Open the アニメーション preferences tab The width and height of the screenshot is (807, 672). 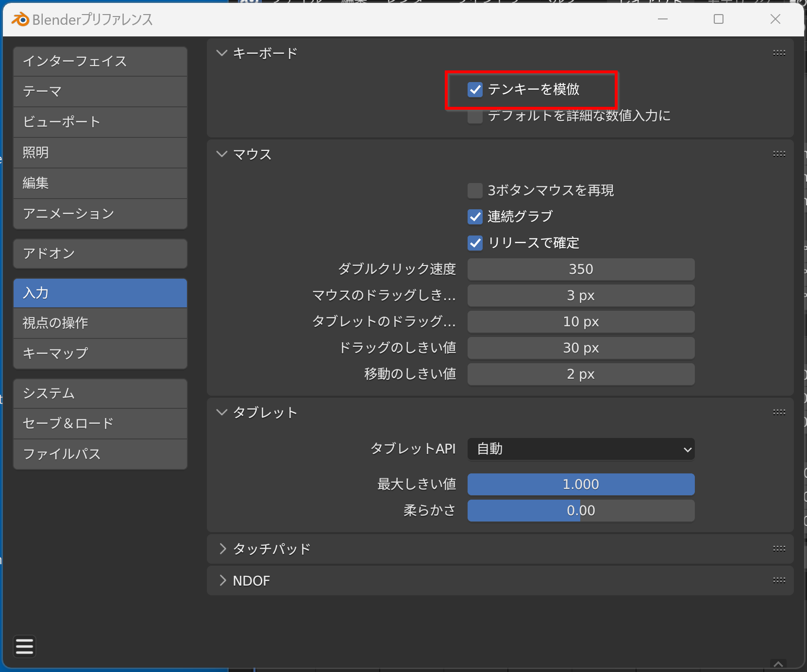click(x=101, y=214)
